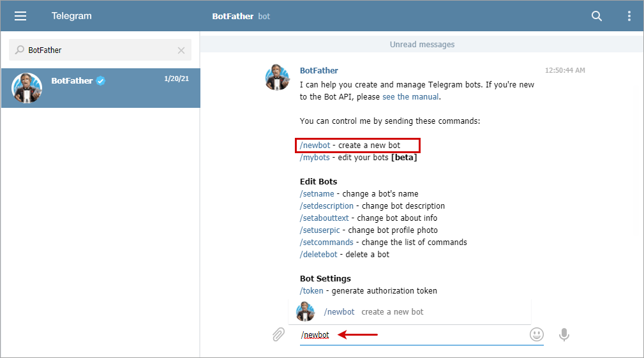Click the search magnifier in chat header
The height and width of the screenshot is (358, 644).
pyautogui.click(x=596, y=16)
